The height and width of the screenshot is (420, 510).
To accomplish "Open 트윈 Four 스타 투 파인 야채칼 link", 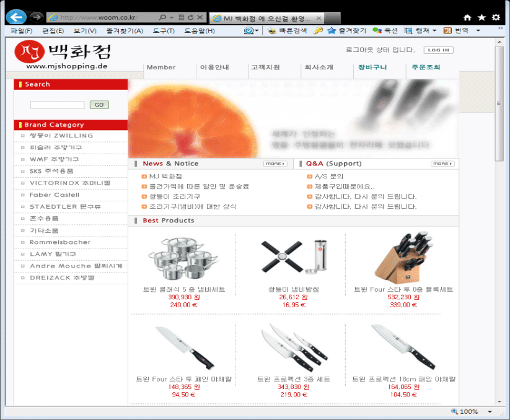I will point(184,379).
